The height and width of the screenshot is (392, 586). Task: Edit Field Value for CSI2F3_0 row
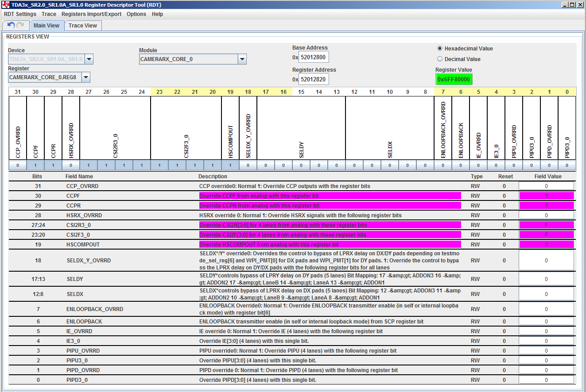(x=547, y=235)
